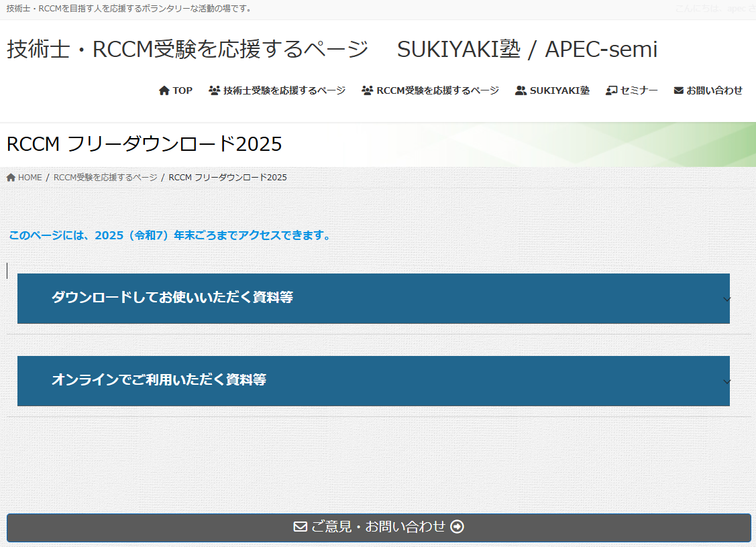Click the envelope icon inside the footer contact button
This screenshot has width=756, height=547.
299,527
